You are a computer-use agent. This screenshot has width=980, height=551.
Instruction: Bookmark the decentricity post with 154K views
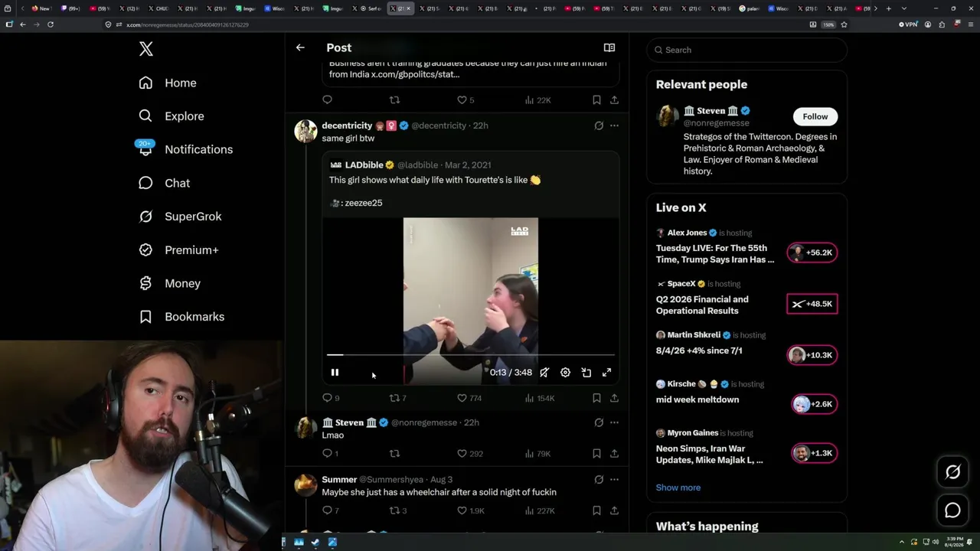596,398
